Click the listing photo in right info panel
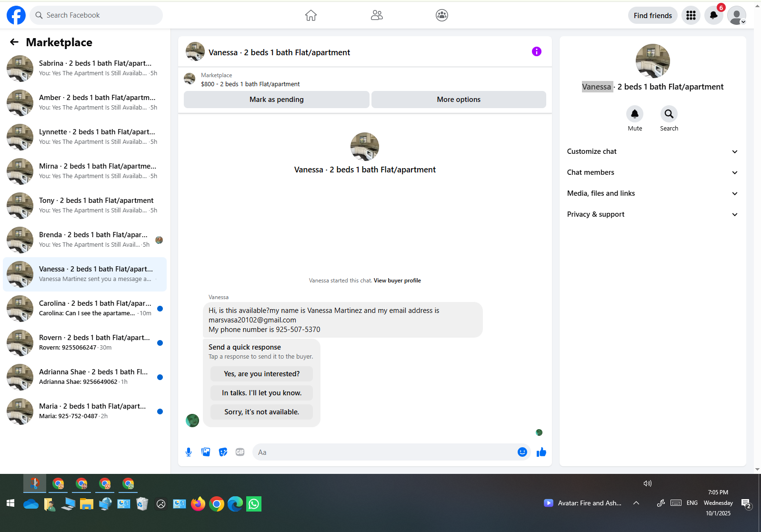761x532 pixels. pos(653,61)
